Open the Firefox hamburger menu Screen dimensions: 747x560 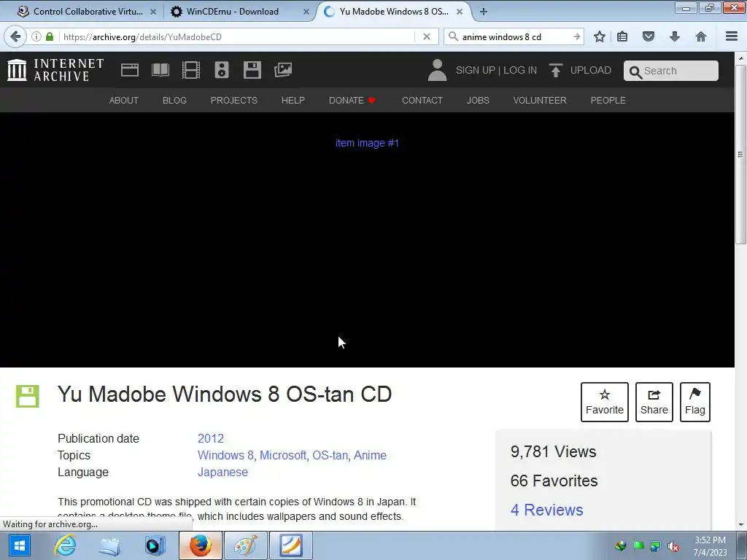(732, 36)
